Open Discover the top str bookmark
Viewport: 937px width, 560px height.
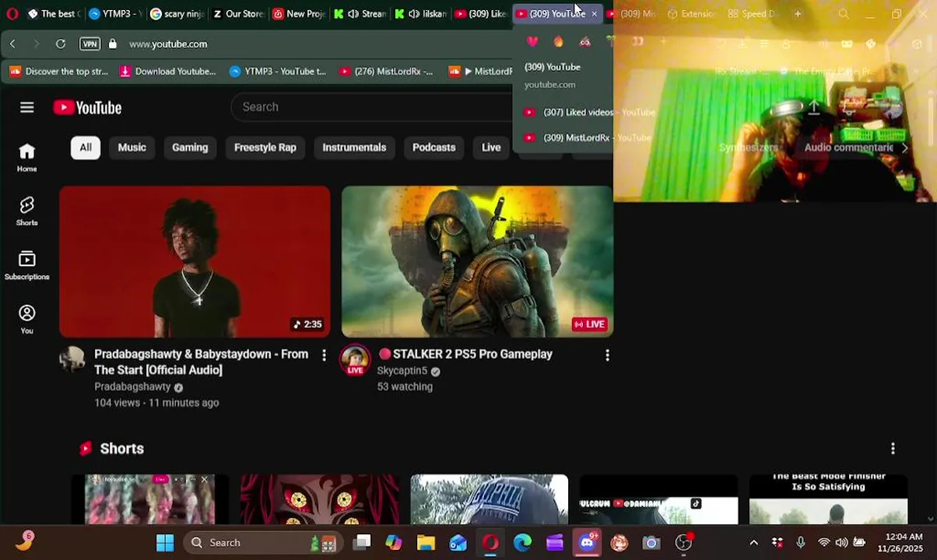point(58,72)
